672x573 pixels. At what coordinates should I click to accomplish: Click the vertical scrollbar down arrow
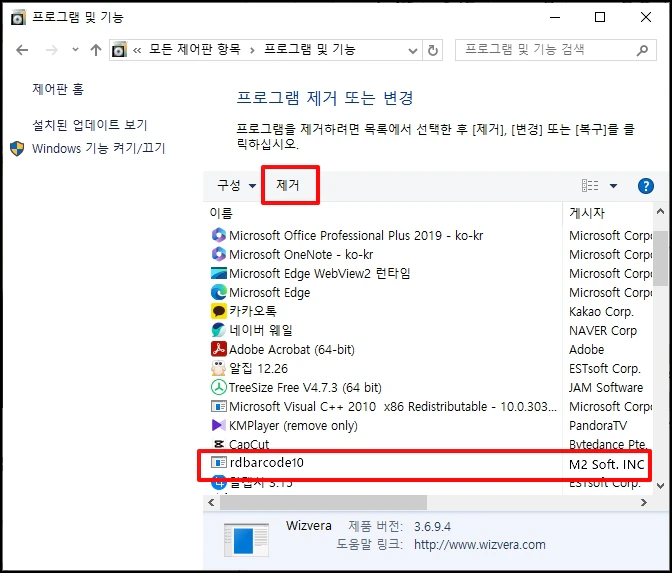coord(660,486)
